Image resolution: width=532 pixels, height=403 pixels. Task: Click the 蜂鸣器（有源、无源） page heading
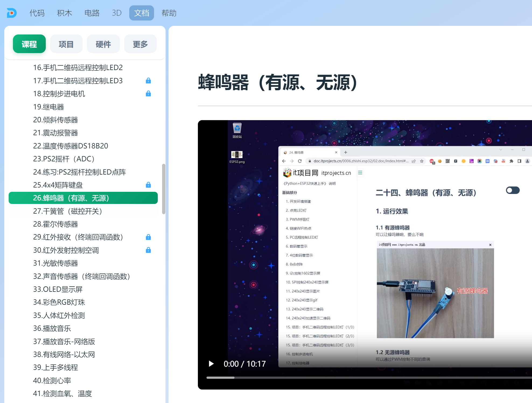278,82
